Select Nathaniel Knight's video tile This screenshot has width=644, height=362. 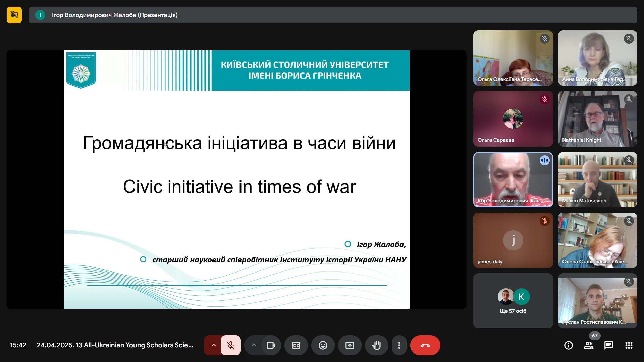point(597,119)
